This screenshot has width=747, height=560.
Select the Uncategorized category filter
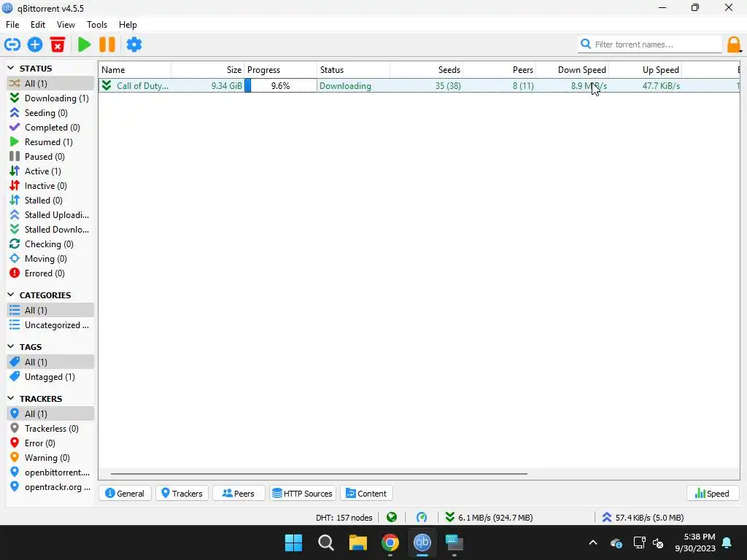tap(50, 325)
